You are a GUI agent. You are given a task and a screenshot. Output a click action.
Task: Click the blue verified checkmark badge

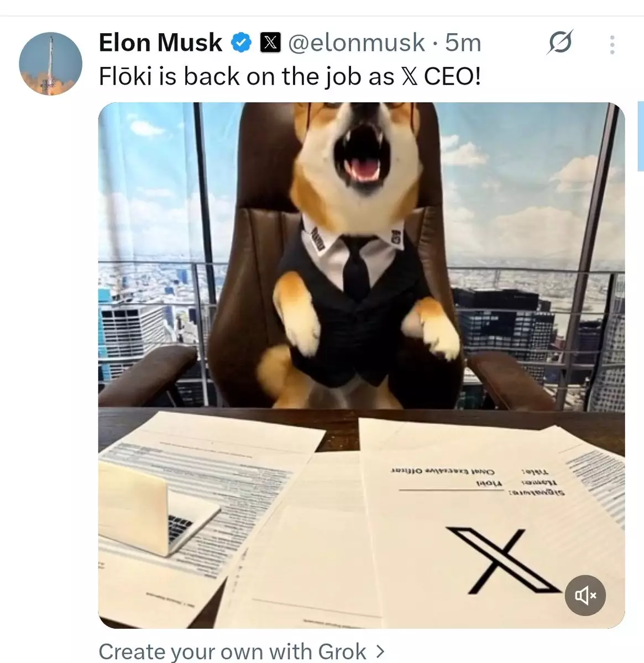pyautogui.click(x=241, y=43)
